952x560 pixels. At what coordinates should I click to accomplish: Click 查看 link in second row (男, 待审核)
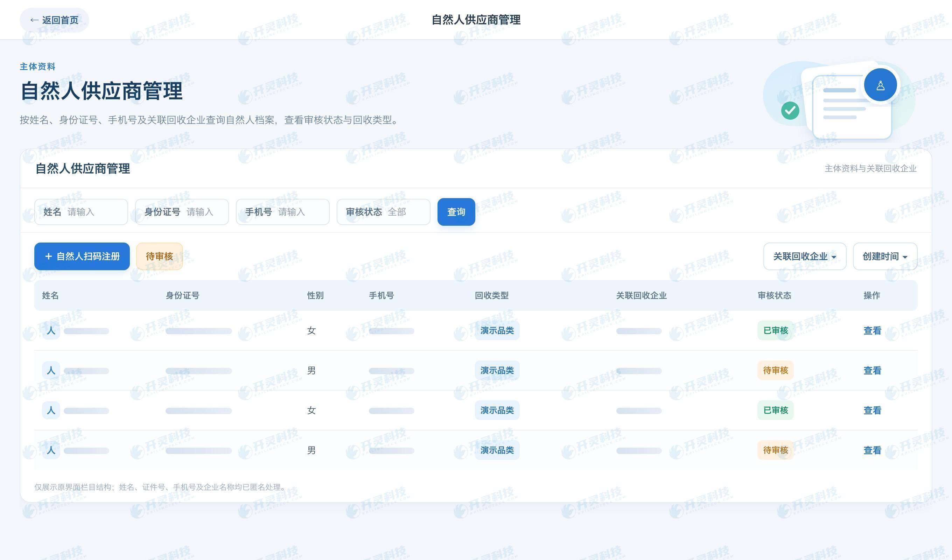[x=872, y=371]
